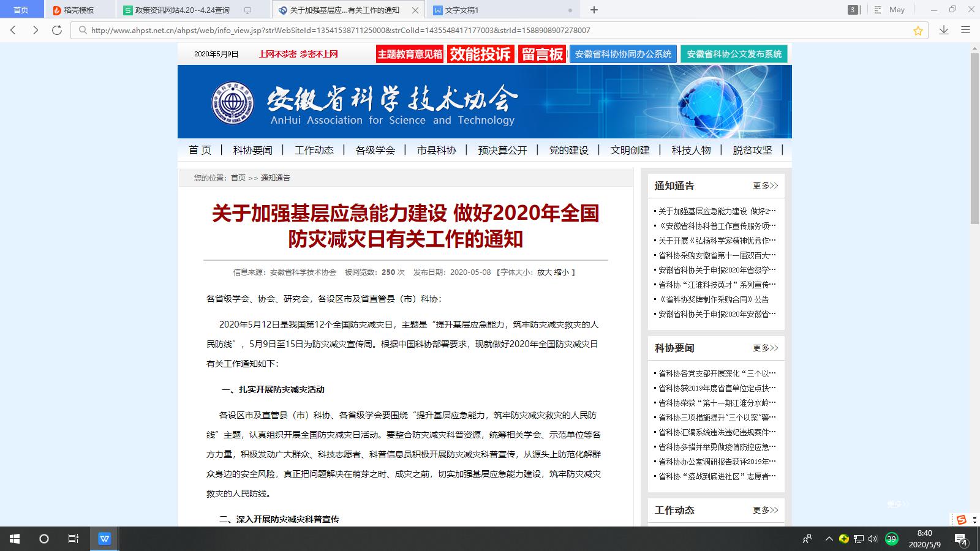Open notice 《省科协奖牌制作采购合同》公告
Viewport: 980px width, 551px height.
click(x=713, y=299)
